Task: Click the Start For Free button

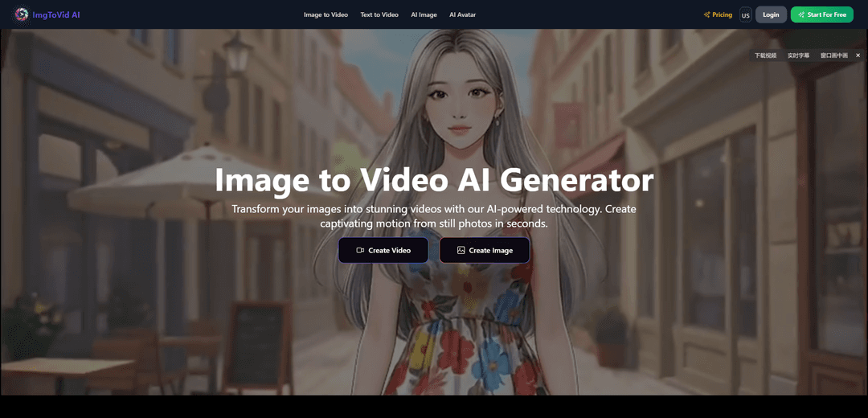Action: pos(822,15)
